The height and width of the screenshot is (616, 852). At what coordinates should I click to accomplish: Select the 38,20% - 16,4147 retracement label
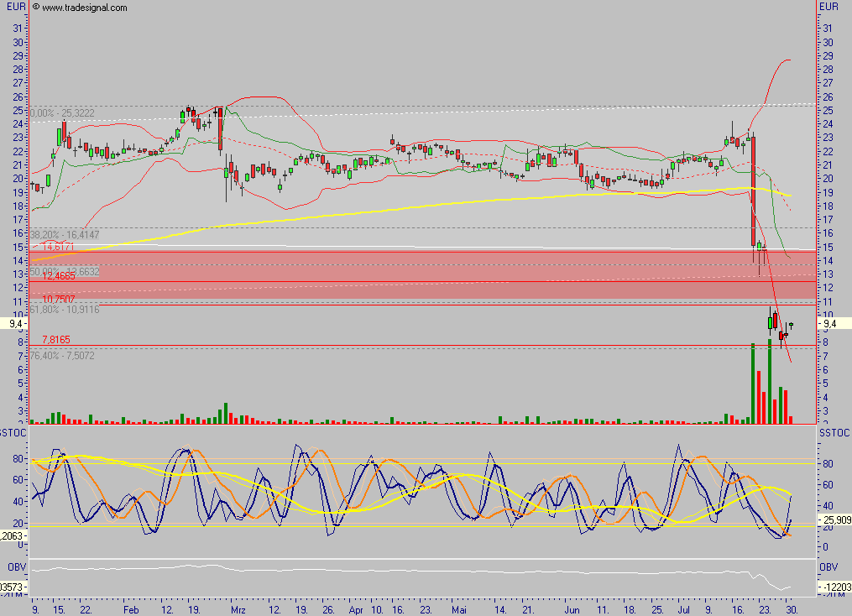point(63,233)
